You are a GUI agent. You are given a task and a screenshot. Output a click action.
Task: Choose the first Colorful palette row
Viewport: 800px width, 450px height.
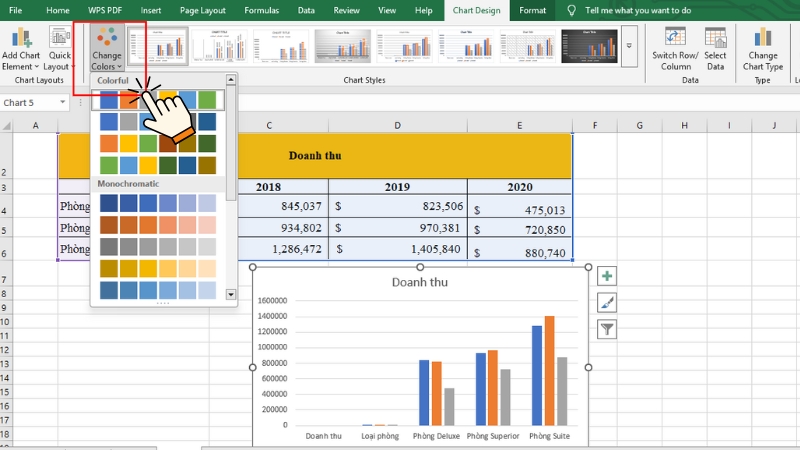(158, 100)
